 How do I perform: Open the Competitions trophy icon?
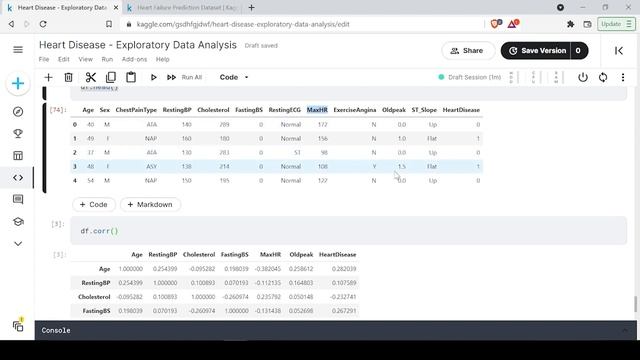pyautogui.click(x=18, y=133)
